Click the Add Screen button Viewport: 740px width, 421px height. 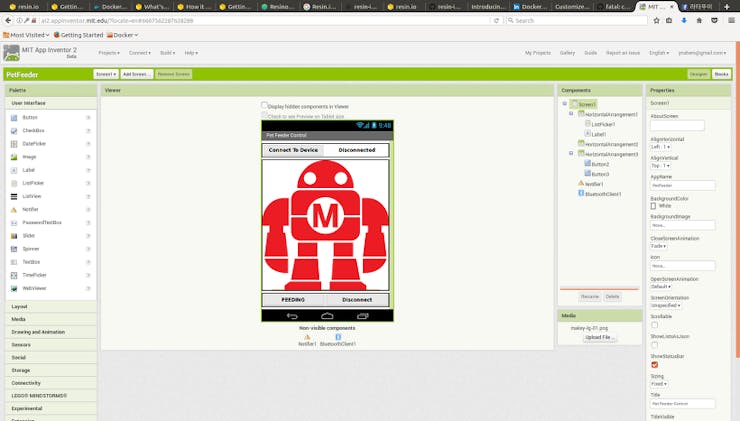(136, 74)
